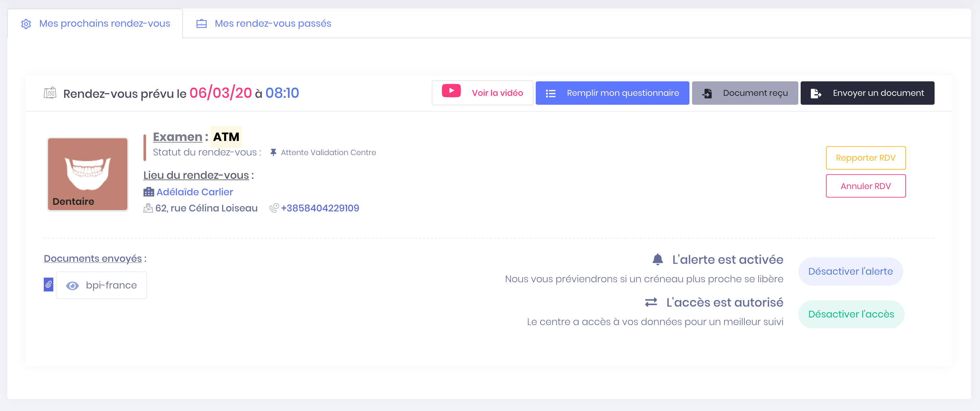Viewport: 980px width, 411px height.
Task: Click the briefcase icon on past appointments tab
Action: [201, 24]
